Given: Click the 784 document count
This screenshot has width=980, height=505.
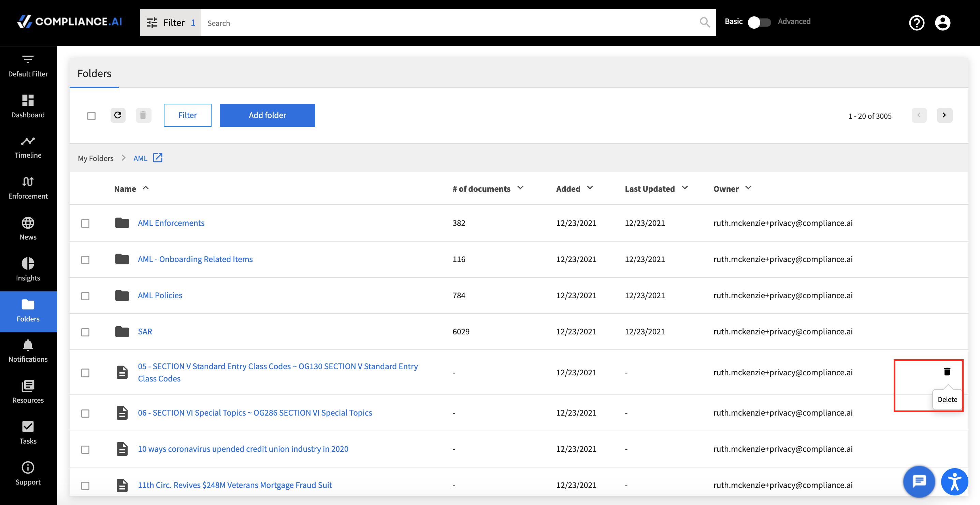Looking at the screenshot, I should [459, 295].
